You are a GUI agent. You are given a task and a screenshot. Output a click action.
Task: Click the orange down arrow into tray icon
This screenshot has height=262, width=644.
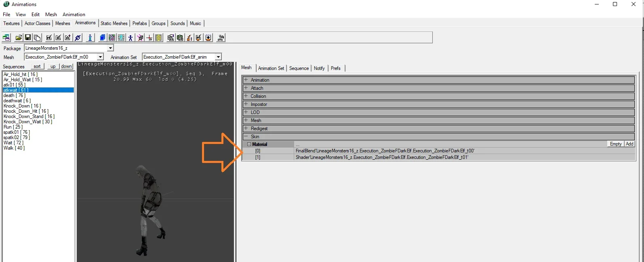(x=208, y=38)
